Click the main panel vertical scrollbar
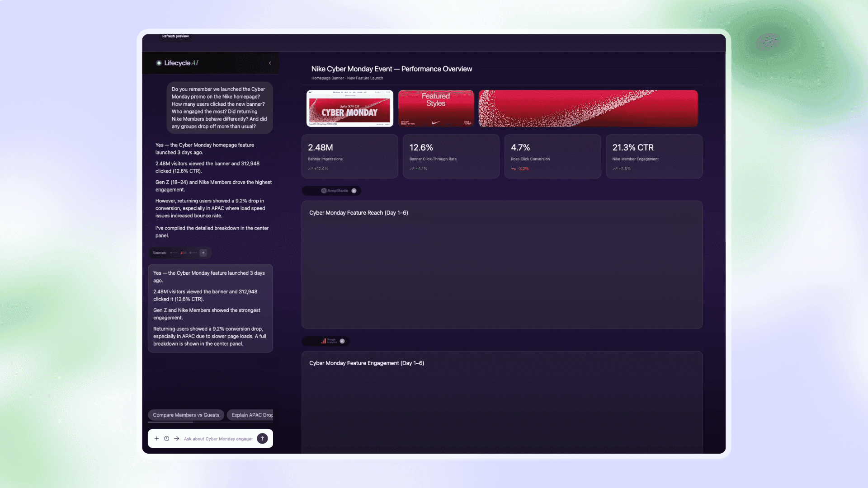 click(725, 147)
